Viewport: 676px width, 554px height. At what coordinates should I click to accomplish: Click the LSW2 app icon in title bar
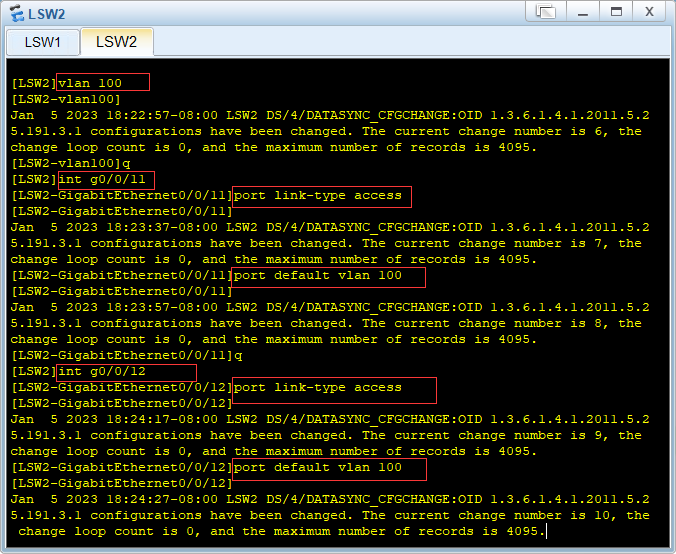coord(17,14)
